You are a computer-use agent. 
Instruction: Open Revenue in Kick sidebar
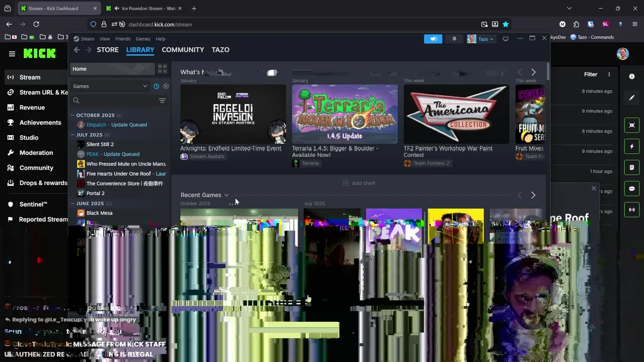coord(32,108)
